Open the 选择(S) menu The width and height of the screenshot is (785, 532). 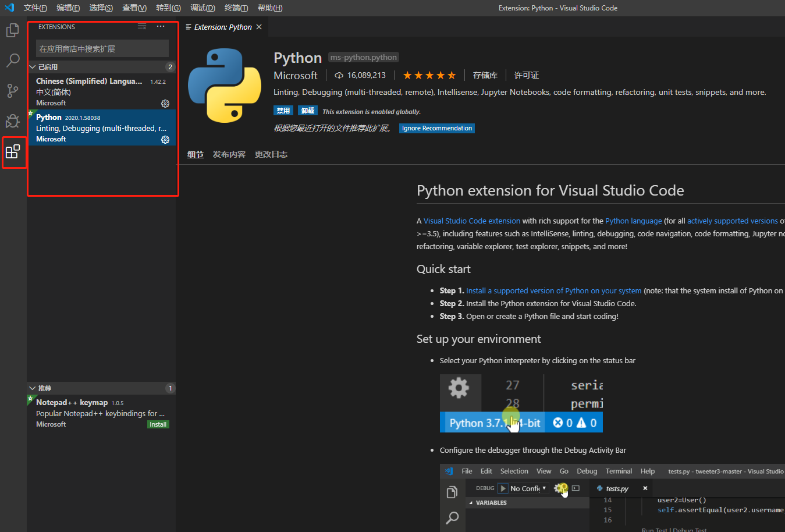pos(101,8)
